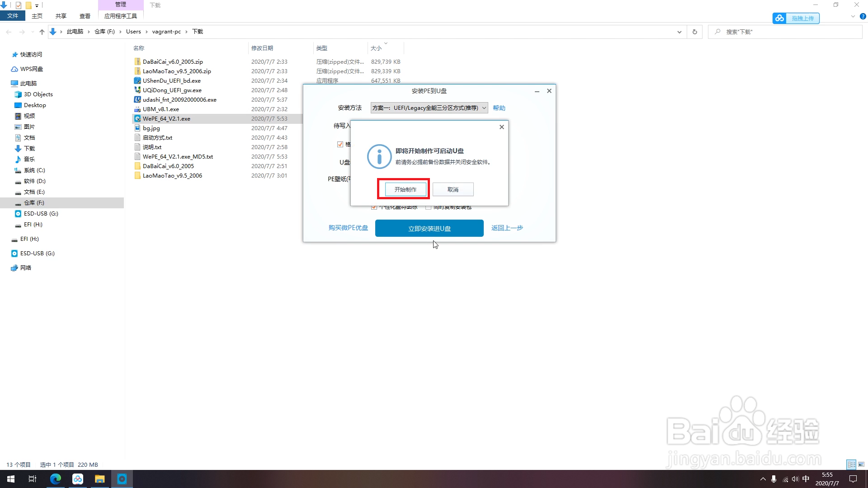Click the 帮助 link
The width and height of the screenshot is (868, 488).
(x=499, y=108)
